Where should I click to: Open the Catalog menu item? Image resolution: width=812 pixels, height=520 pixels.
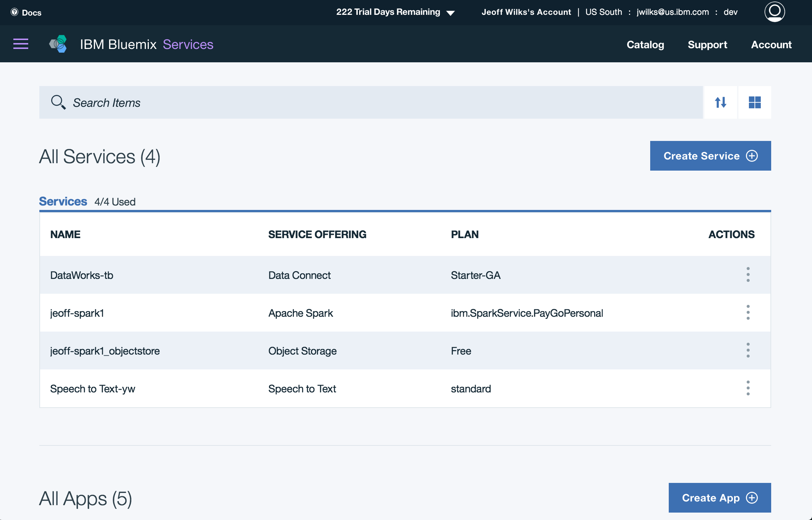coord(645,45)
